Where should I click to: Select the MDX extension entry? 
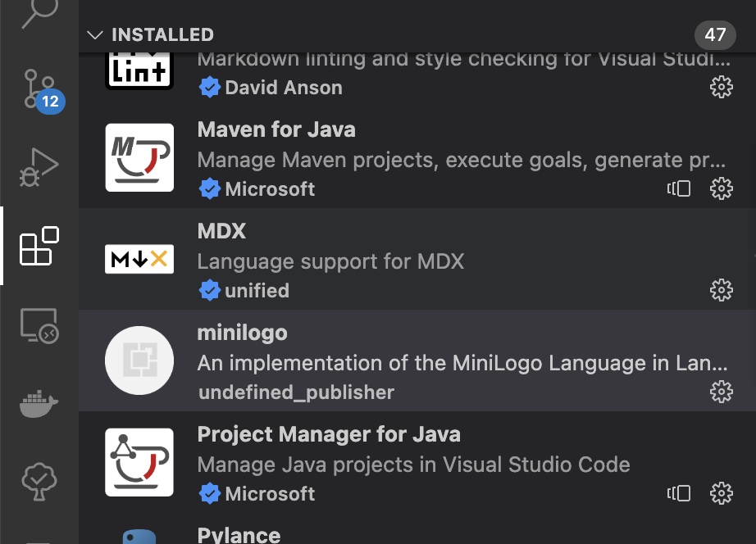(410, 260)
